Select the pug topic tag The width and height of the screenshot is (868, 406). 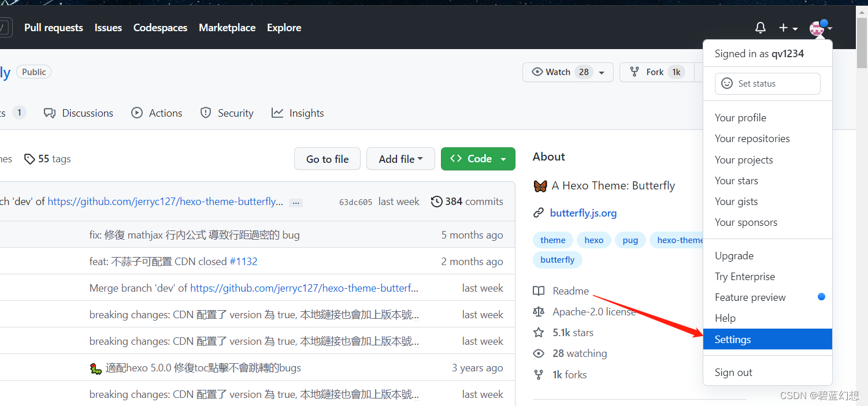tap(630, 240)
